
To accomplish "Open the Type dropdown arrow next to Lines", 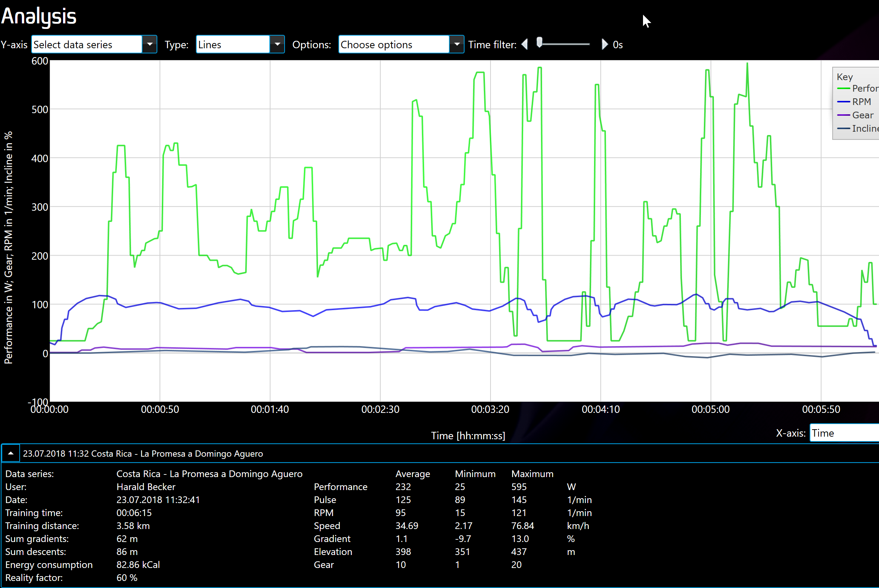I will coord(277,44).
